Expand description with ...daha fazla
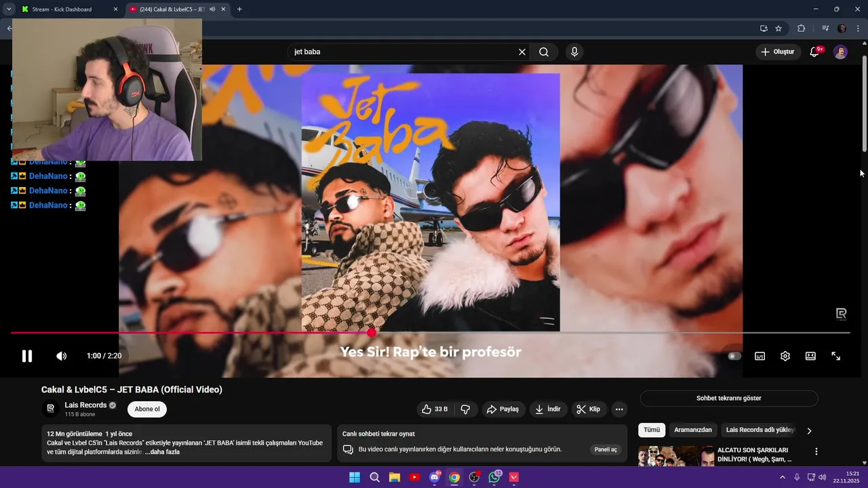 [x=162, y=452]
